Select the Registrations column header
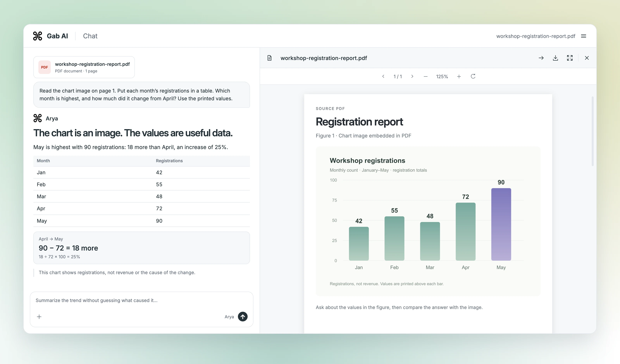The image size is (620, 364). coord(169,161)
